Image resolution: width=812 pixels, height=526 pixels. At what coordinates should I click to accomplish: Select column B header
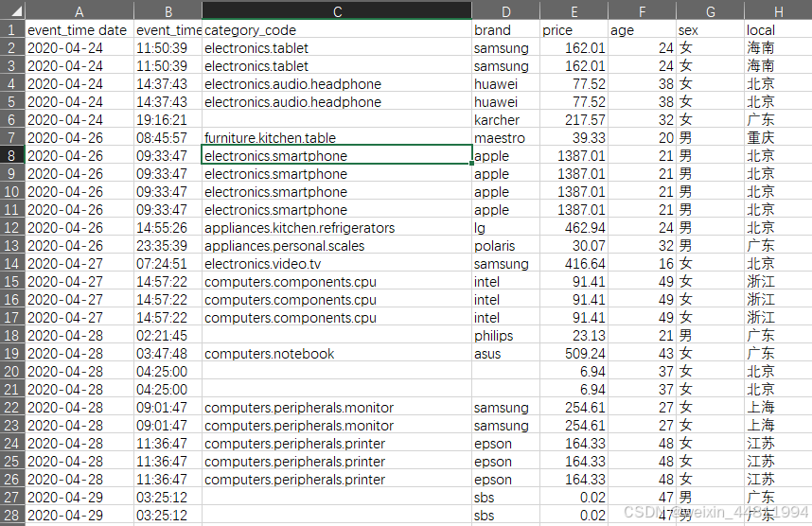pyautogui.click(x=168, y=10)
